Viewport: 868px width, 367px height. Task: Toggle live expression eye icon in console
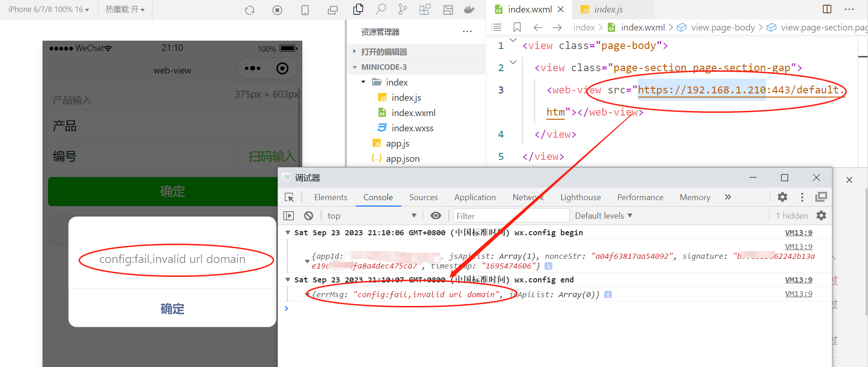(435, 215)
